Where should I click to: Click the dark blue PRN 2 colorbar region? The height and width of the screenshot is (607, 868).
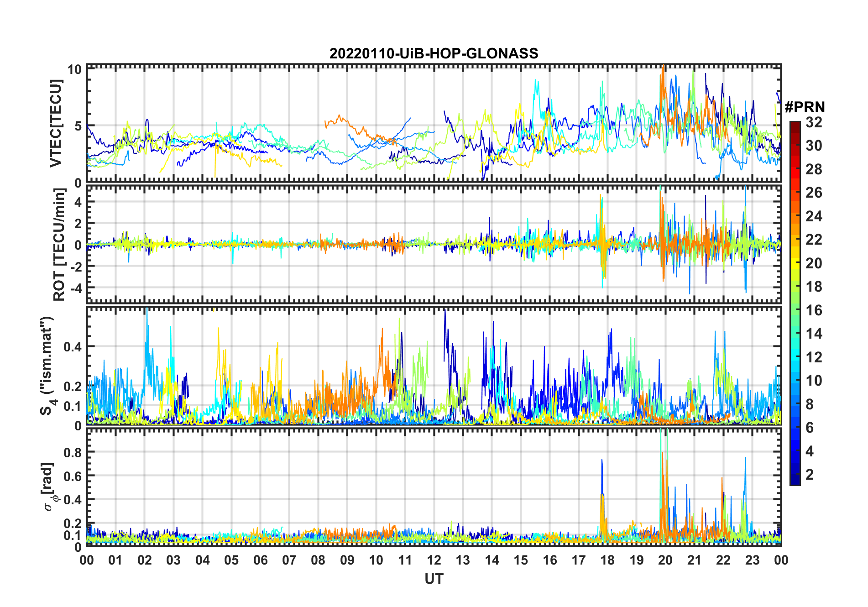(795, 474)
